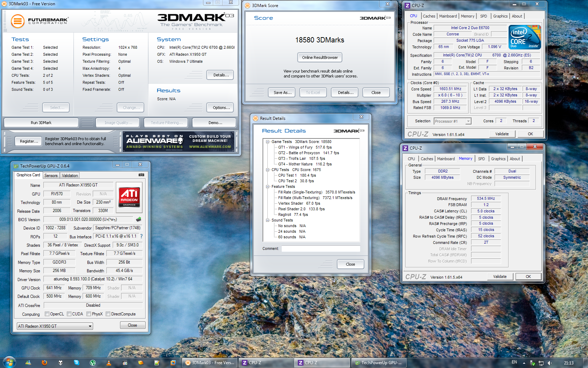Collapse the CPU Tests tree node
Image resolution: width=588 pixels, height=368 pixels.
268,170
